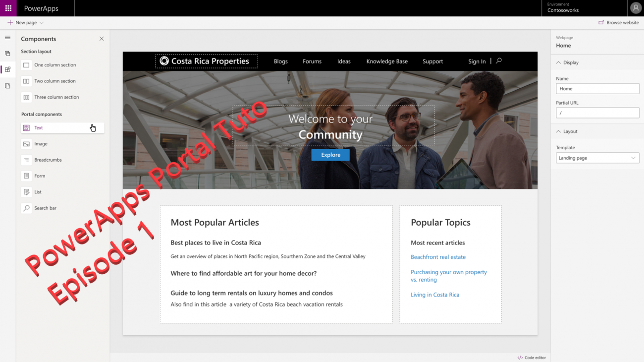Open Purchasing your own property link
644x362 pixels.
tap(449, 276)
